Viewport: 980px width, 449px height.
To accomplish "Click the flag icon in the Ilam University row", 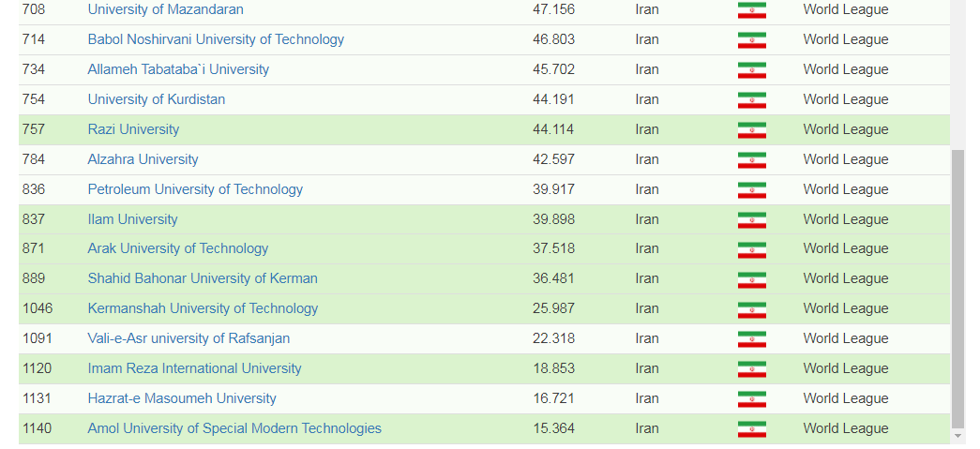I will [x=751, y=220].
